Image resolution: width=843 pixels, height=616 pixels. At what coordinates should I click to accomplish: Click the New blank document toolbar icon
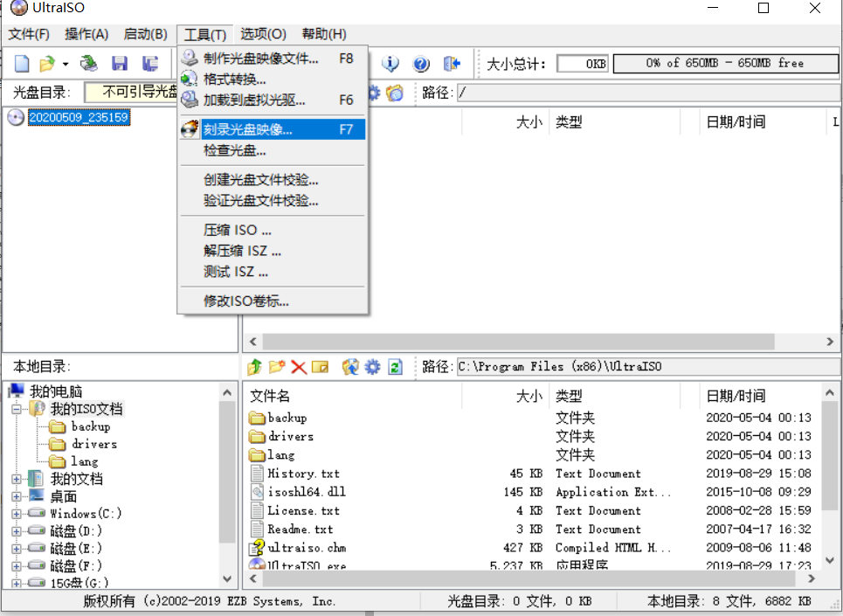22,64
